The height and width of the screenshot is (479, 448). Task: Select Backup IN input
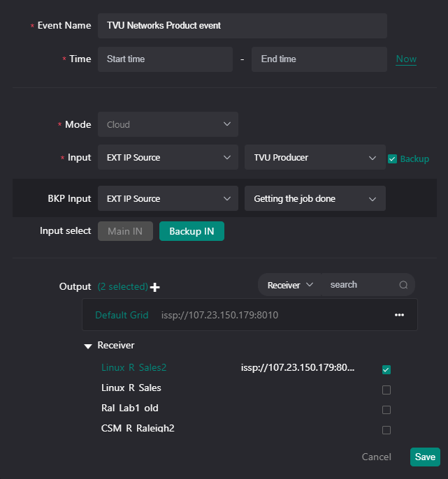coord(192,231)
